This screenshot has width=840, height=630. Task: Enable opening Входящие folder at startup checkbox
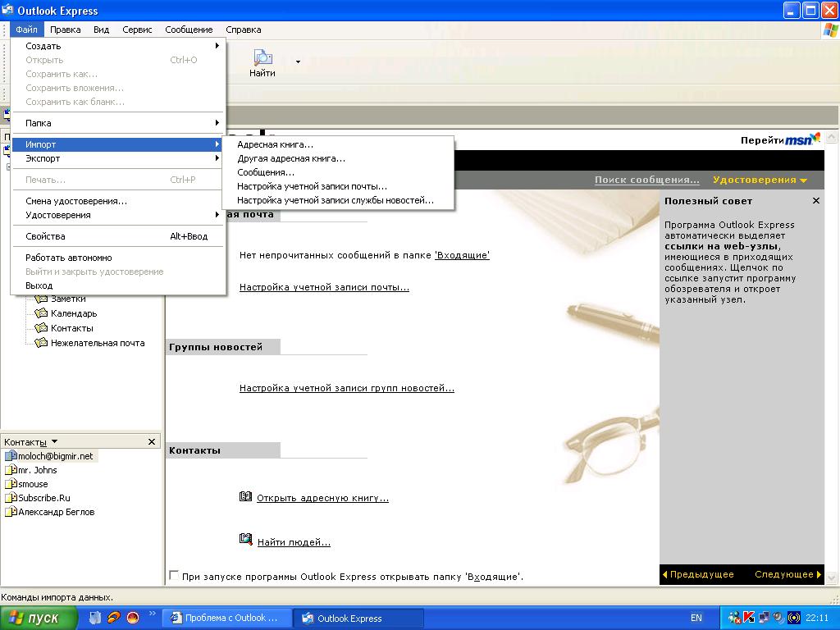pyautogui.click(x=174, y=576)
